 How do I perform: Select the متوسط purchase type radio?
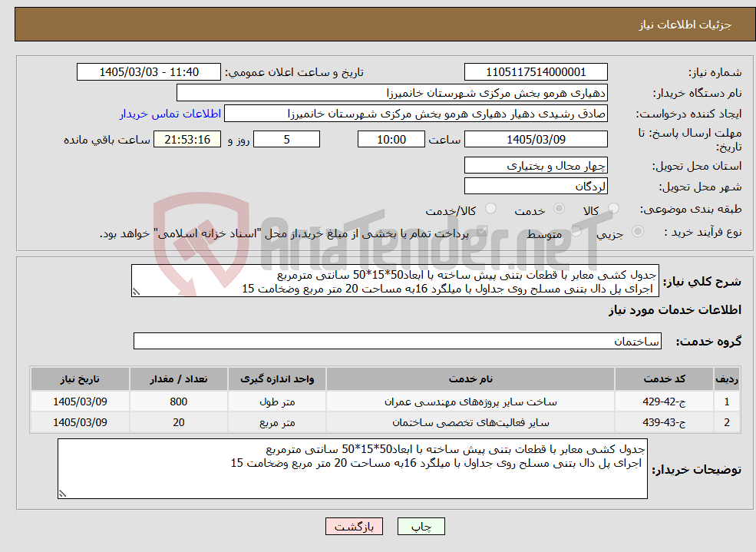pyautogui.click(x=576, y=231)
